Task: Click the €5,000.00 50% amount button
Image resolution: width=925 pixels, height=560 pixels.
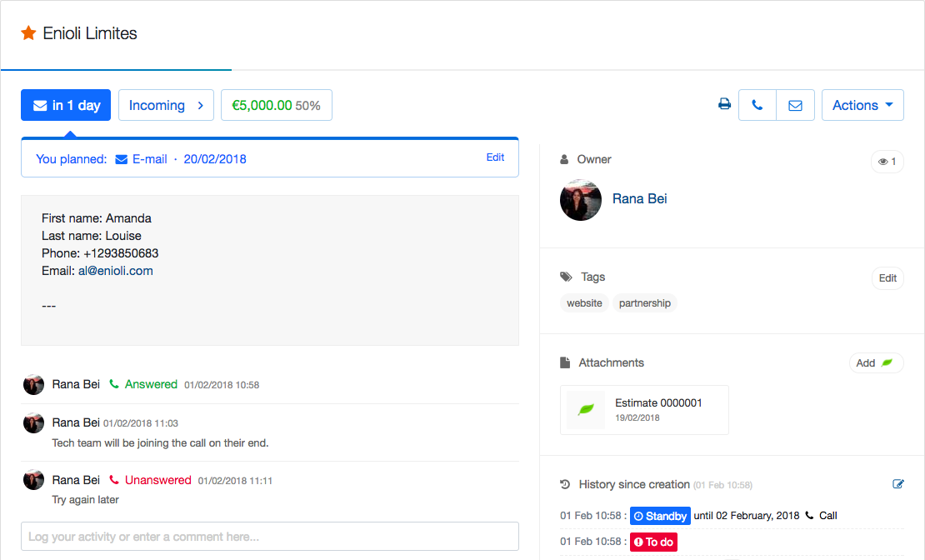Action: (x=276, y=105)
